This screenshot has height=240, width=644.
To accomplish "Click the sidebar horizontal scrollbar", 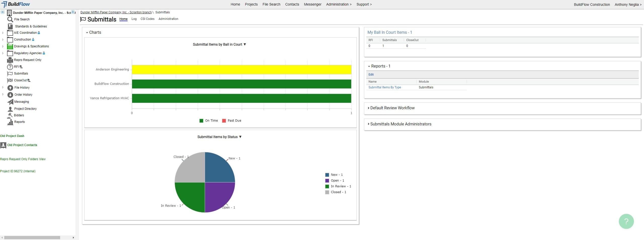I will tap(32, 238).
